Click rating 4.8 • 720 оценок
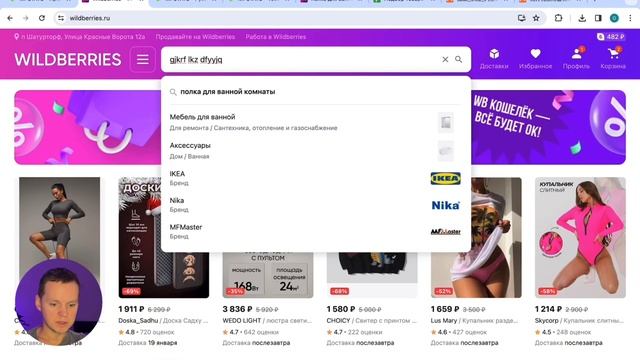The height and width of the screenshot is (360, 640). (146, 332)
